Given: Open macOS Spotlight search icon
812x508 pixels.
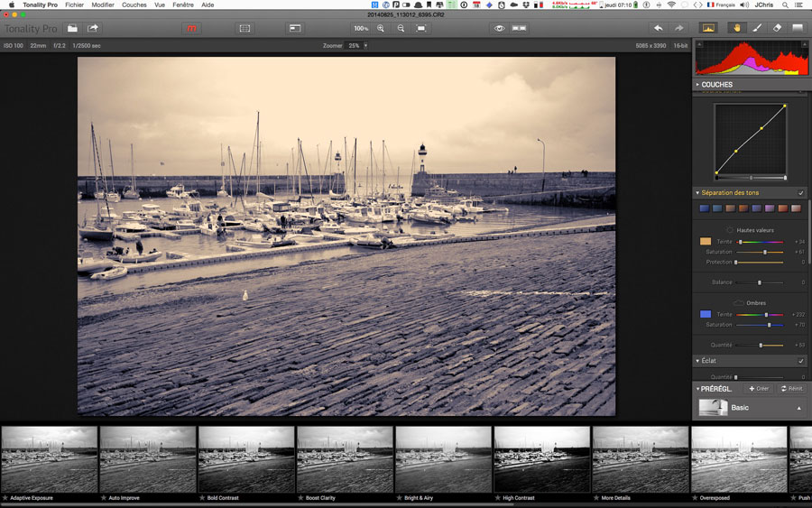Looking at the screenshot, I should [785, 5].
